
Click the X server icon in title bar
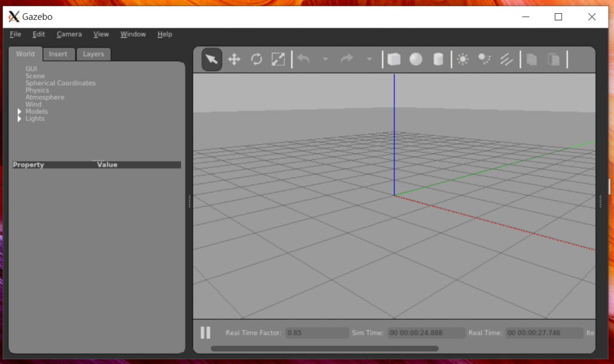click(14, 16)
